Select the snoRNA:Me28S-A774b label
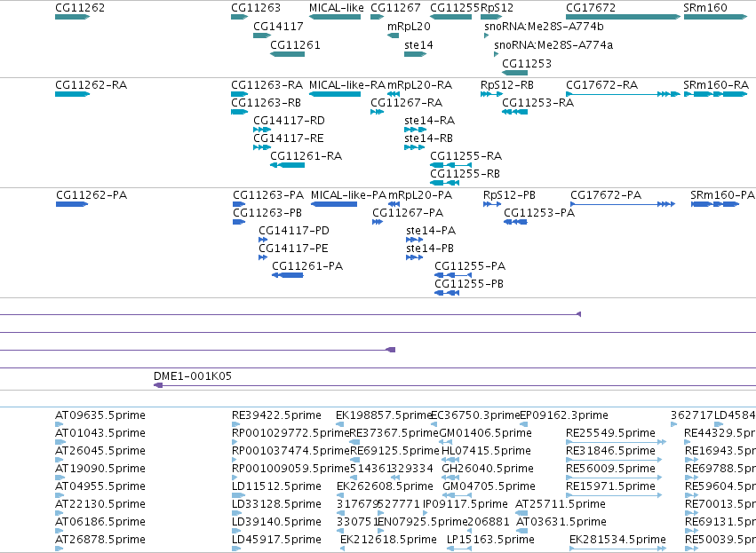This screenshot has height=553, width=756. pos(544,27)
